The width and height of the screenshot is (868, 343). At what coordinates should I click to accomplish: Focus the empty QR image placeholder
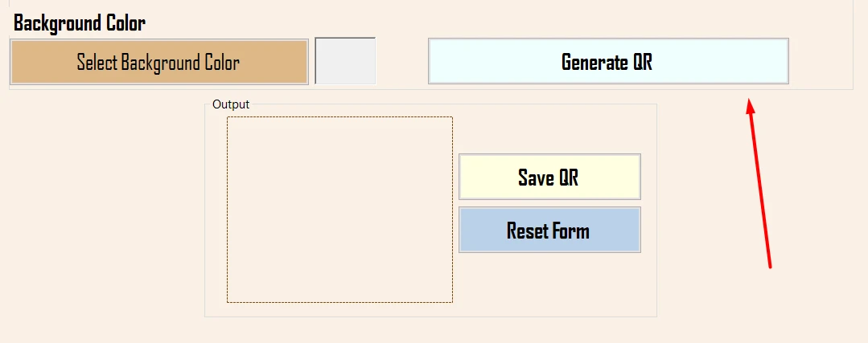[x=339, y=210]
